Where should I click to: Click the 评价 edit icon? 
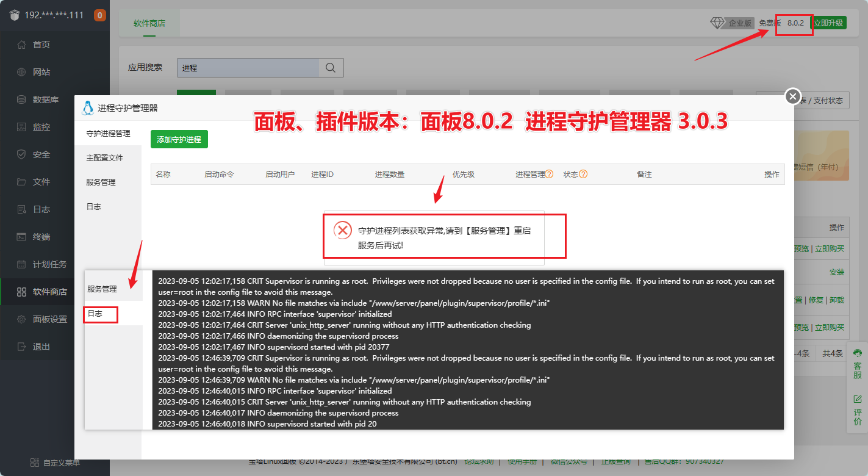[858, 399]
